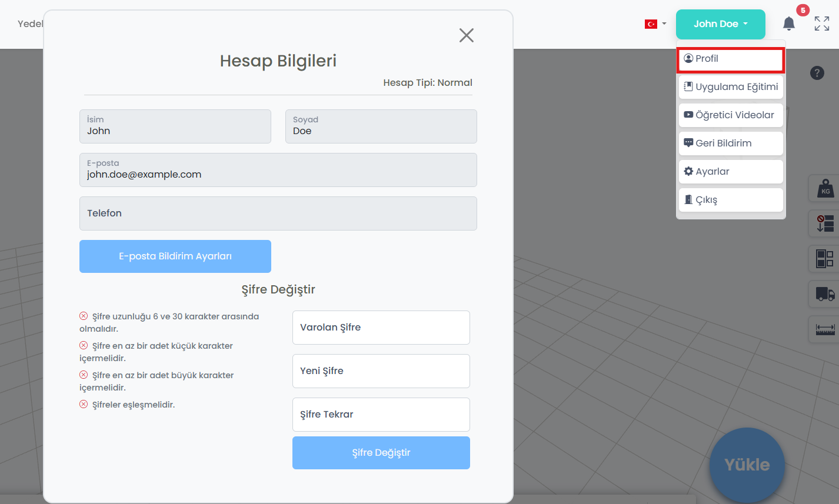Expand the John Doe user menu
Screen dimensions: 839x504
(x=720, y=24)
